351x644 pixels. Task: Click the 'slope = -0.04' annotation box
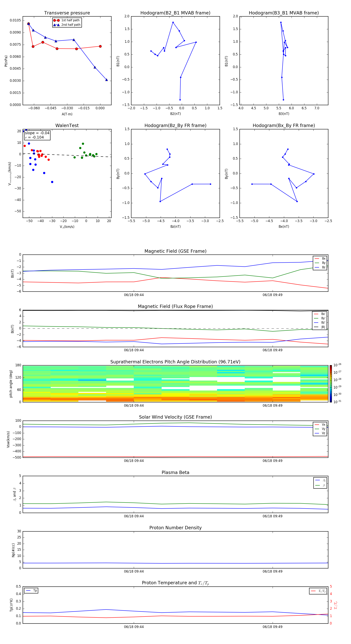pos(37,135)
